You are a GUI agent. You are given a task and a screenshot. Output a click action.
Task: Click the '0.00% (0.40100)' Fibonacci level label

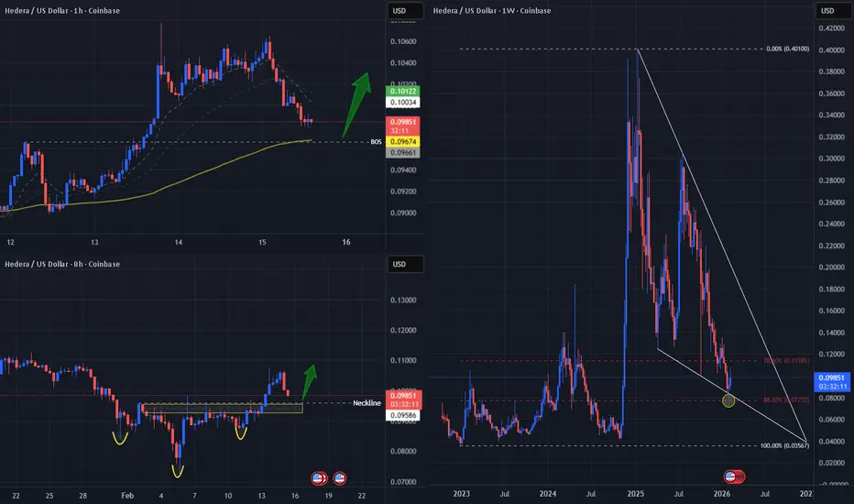tap(787, 49)
